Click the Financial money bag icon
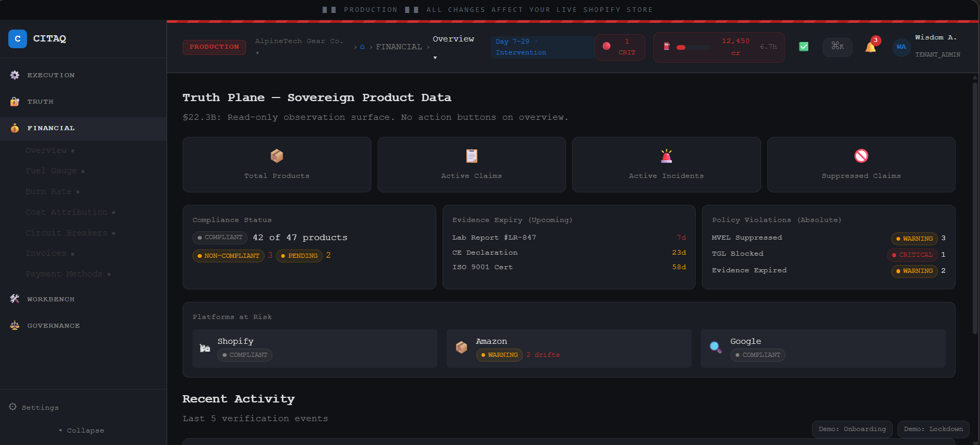Image resolution: width=980 pixels, height=445 pixels. click(x=15, y=128)
